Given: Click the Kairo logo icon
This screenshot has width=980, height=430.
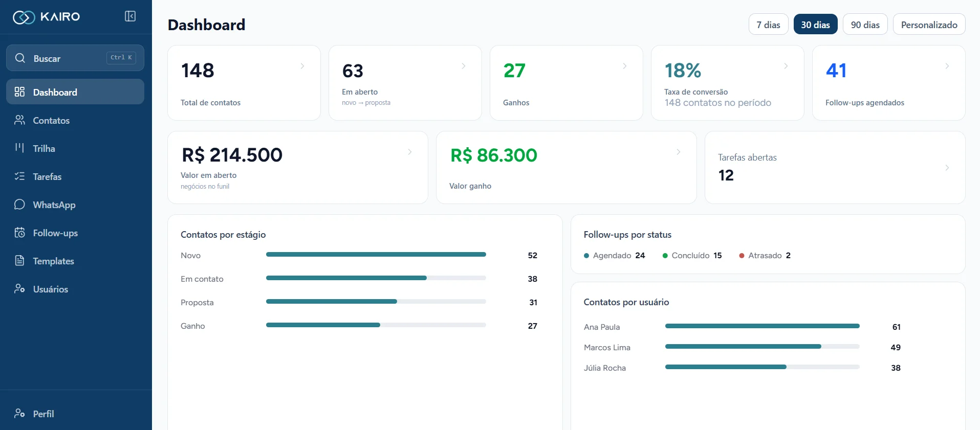Looking at the screenshot, I should coord(24,17).
